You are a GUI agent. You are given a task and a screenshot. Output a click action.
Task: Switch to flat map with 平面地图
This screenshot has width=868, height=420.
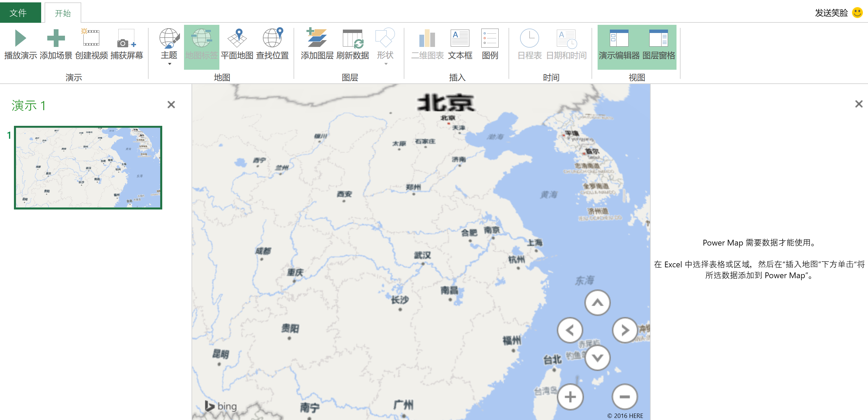click(x=237, y=44)
